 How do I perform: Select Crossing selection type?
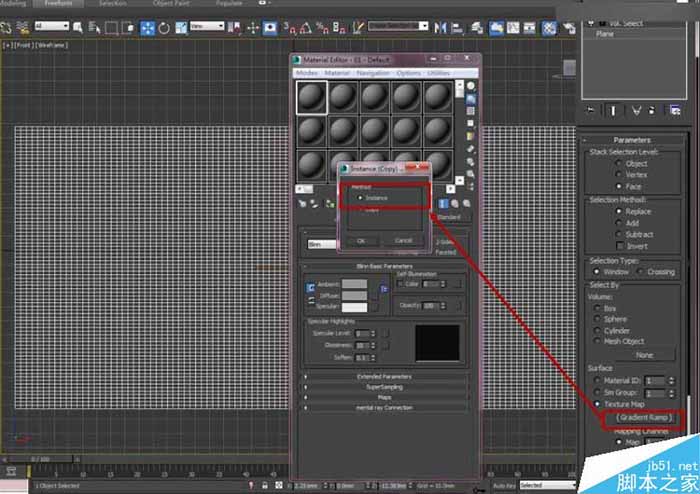pos(640,271)
